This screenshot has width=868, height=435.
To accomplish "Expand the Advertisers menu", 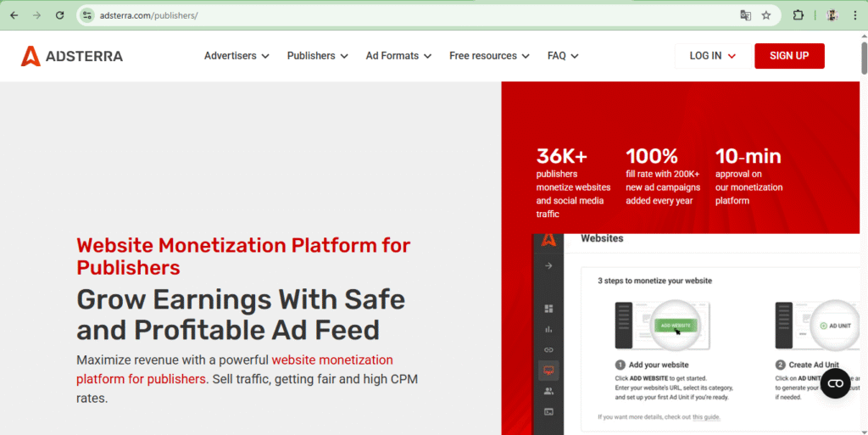I will [x=236, y=56].
